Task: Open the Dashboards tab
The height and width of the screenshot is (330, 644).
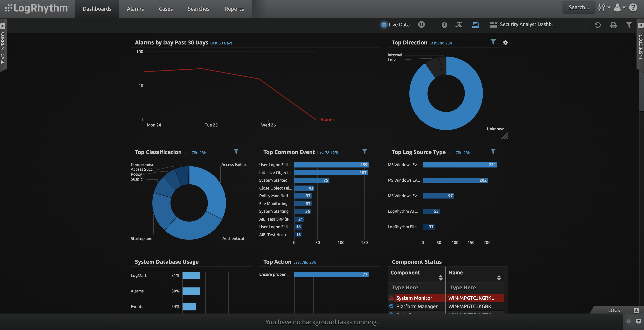Action: [97, 9]
